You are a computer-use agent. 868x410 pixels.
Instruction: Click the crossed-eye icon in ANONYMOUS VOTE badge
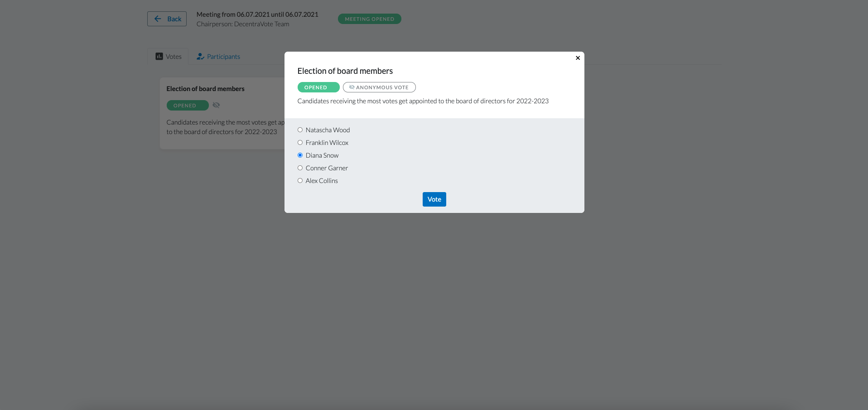tap(352, 87)
